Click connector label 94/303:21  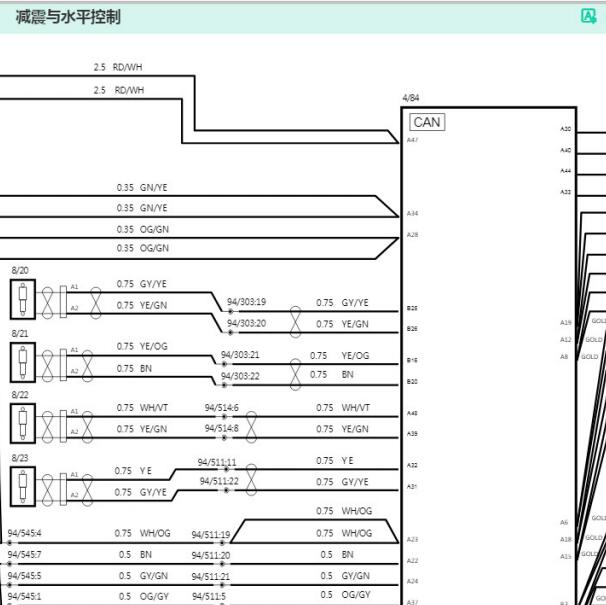click(240, 355)
